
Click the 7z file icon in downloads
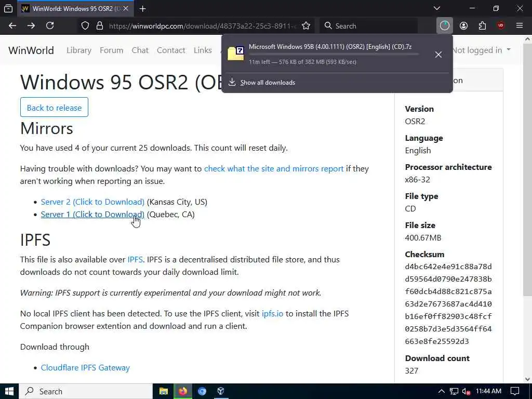pos(236,54)
